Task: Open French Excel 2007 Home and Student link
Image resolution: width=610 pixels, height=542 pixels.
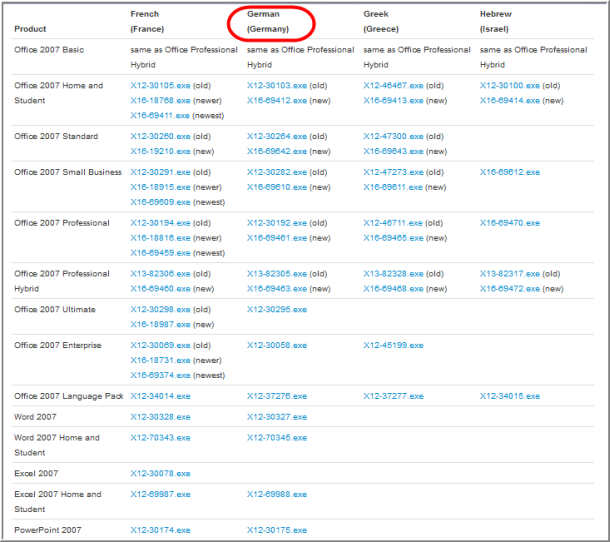Action: pyautogui.click(x=160, y=495)
